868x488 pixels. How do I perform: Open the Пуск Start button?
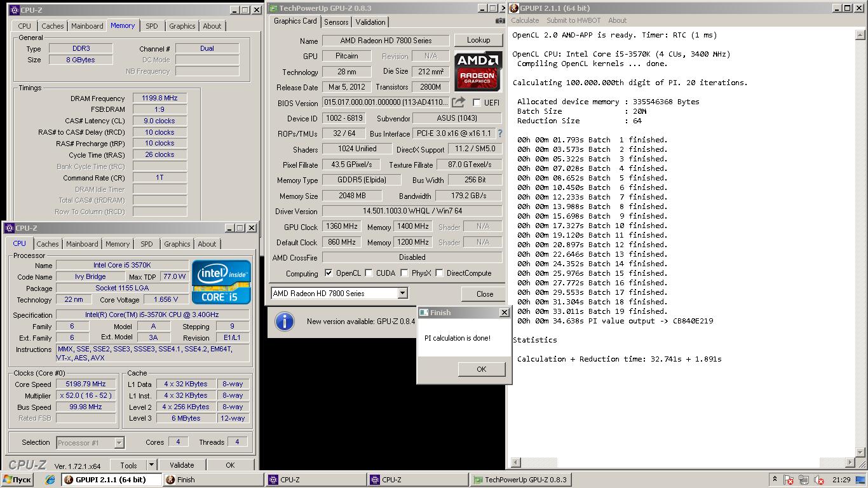(17, 480)
